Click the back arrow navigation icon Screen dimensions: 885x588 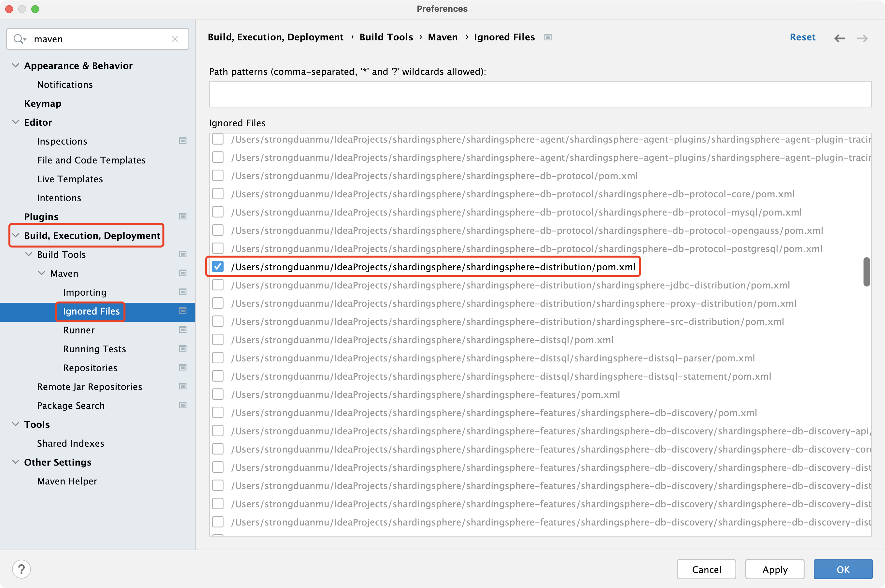(839, 38)
